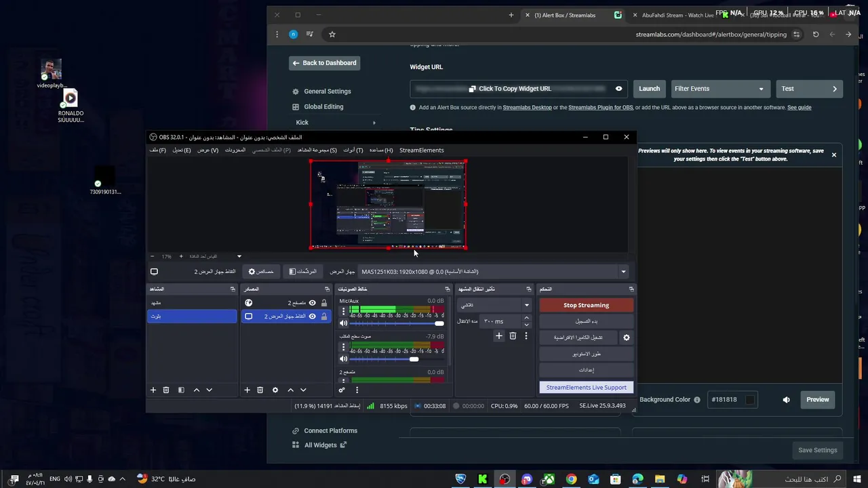Open display selector MAS1251K03 dropdown
This screenshot has width=868, height=488.
point(494,272)
